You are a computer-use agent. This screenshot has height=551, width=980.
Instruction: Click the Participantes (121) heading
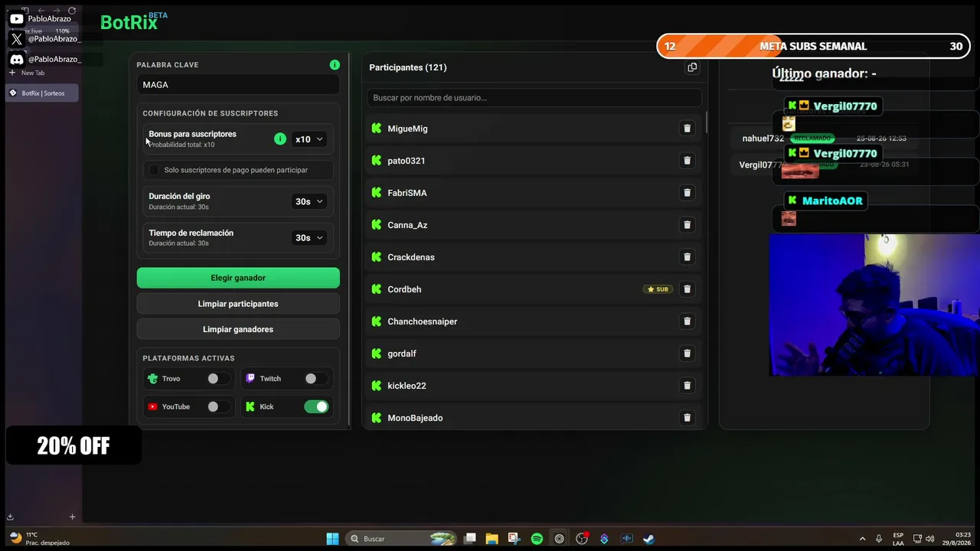(408, 67)
